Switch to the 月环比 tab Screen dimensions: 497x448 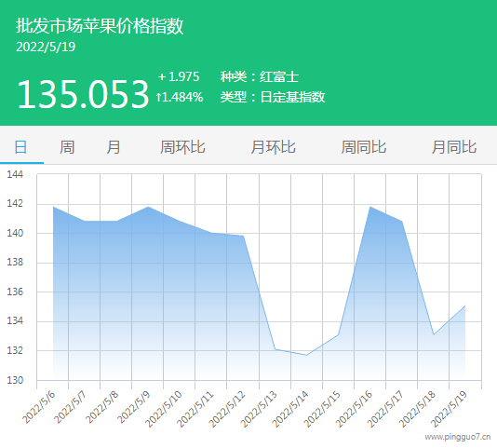tap(273, 147)
